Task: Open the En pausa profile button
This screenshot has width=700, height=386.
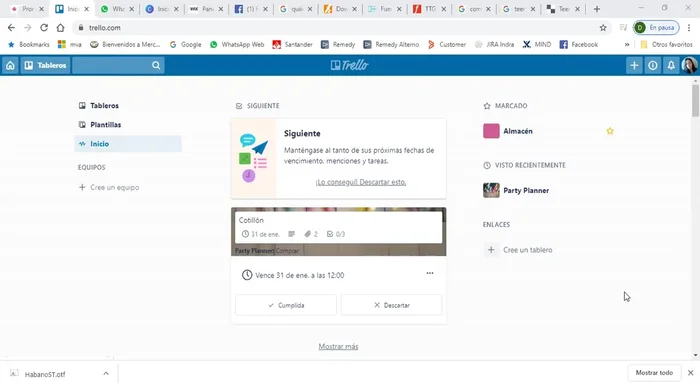Action: pos(656,28)
